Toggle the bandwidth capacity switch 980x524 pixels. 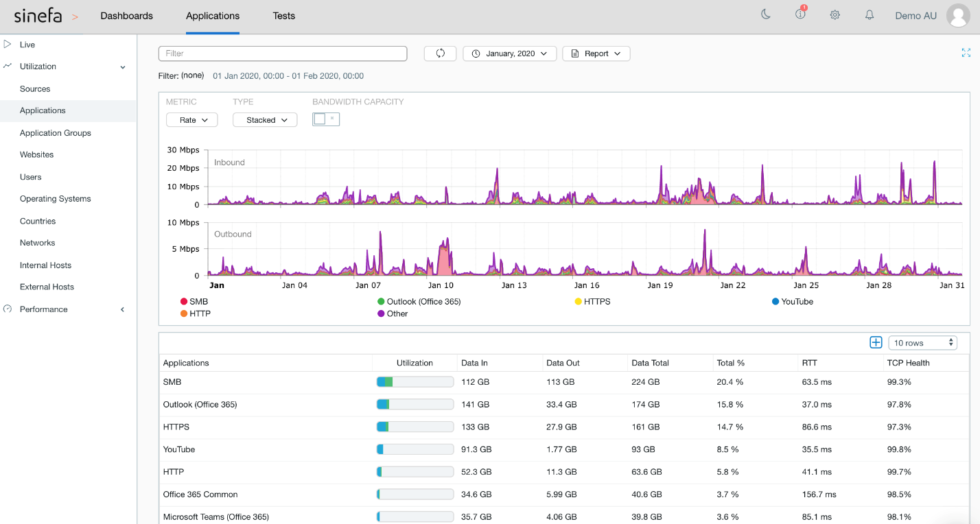tap(325, 119)
